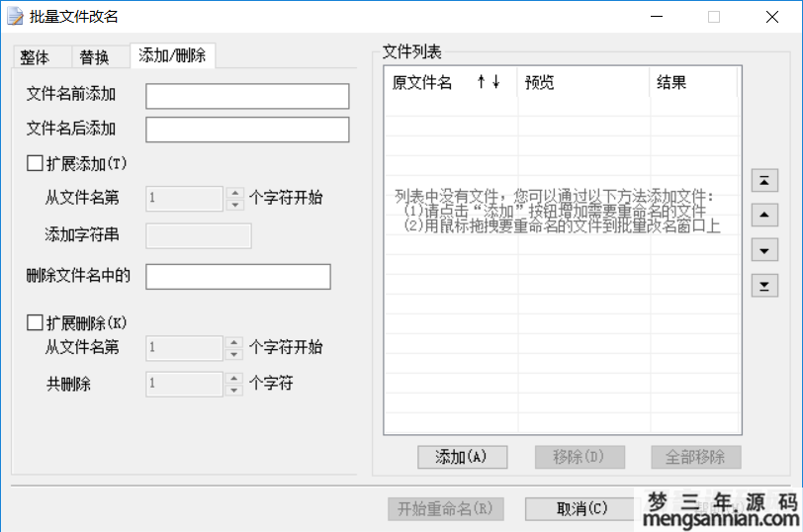This screenshot has height=532, width=803.
Task: Click the 扩展删除 从文件名第 number field
Action: 184,348
